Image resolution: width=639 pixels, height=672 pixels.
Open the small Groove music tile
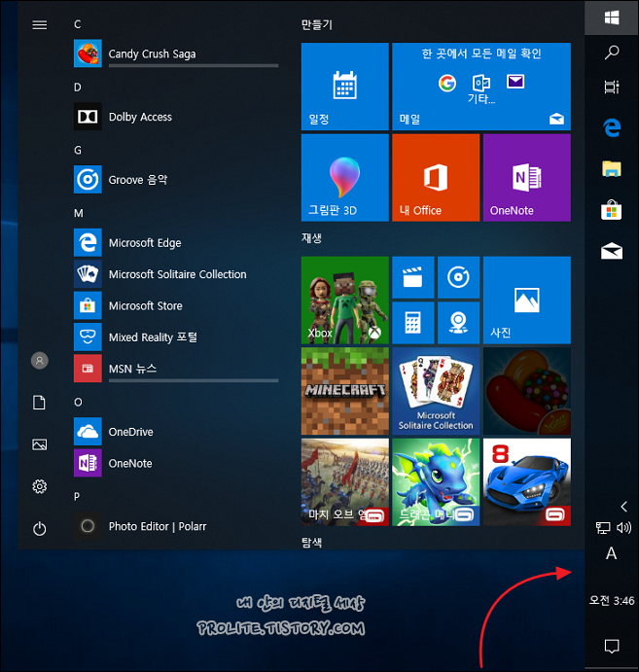(458, 277)
